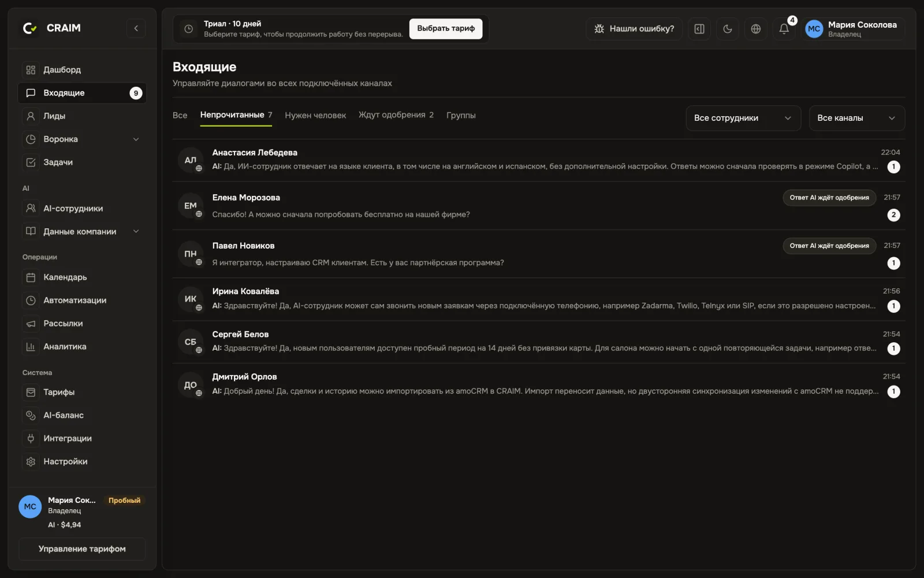The height and width of the screenshot is (578, 924).
Task: Open AI-баланс page
Action: [82, 416]
